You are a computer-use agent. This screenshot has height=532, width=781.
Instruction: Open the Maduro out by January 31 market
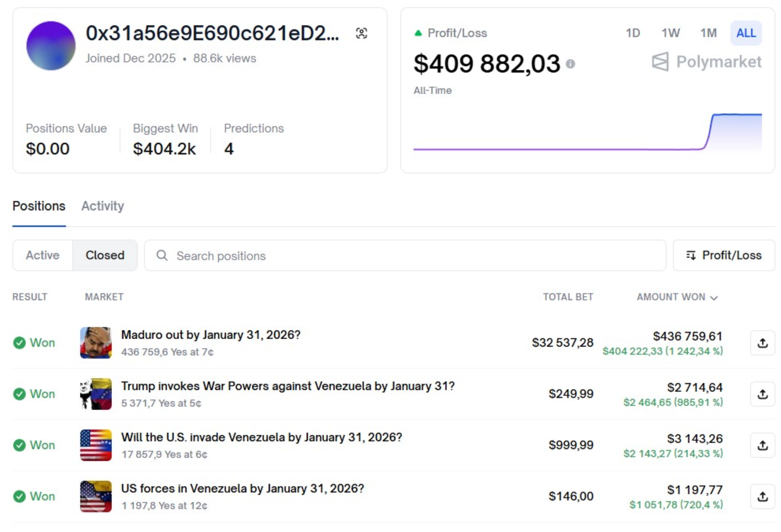pos(210,335)
